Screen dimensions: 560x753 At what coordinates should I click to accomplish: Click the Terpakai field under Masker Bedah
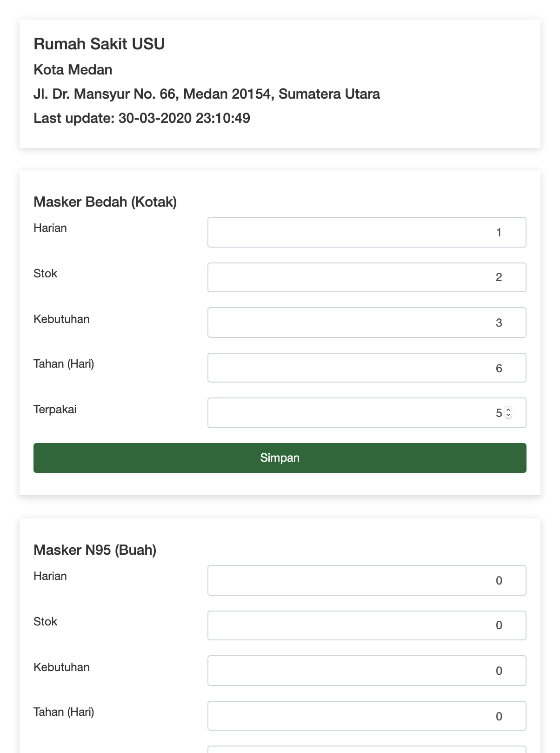pos(367,413)
